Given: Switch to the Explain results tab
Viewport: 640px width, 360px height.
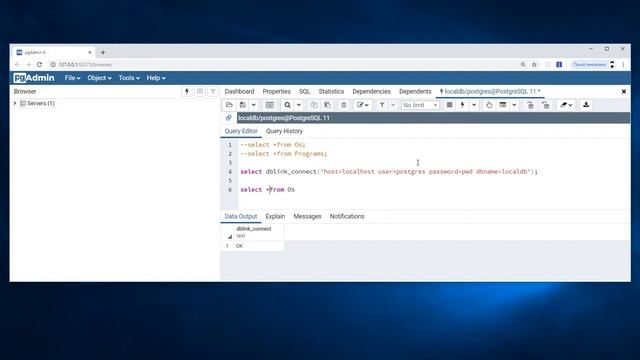Looking at the screenshot, I should tap(275, 216).
